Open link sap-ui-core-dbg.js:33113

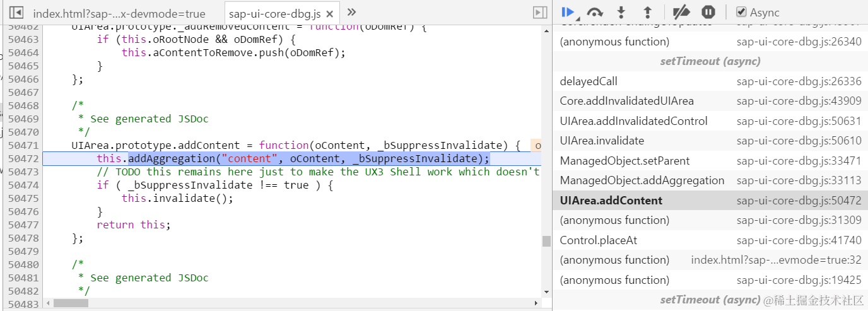tap(799, 180)
